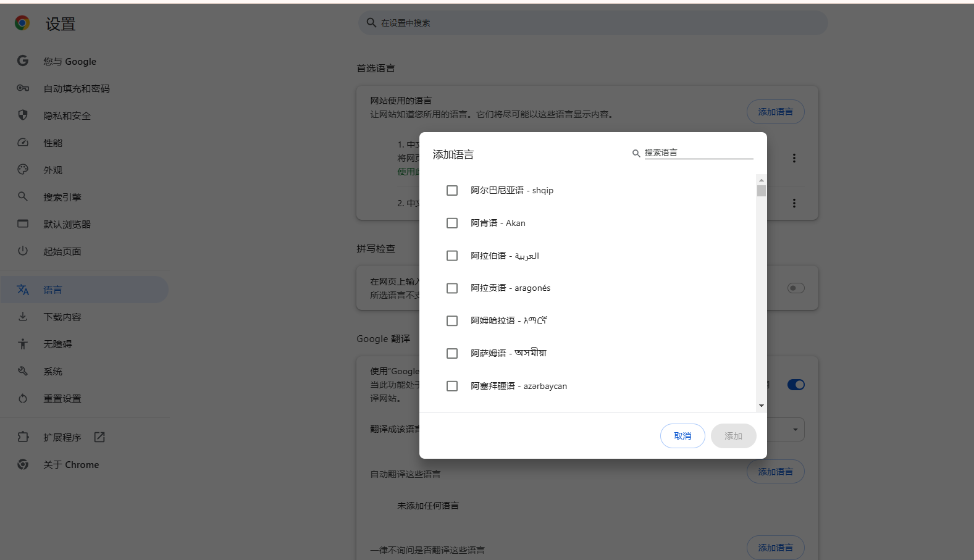This screenshot has height=560, width=974.
Task: Click the wrench icon for 系统
Action: [x=23, y=371]
